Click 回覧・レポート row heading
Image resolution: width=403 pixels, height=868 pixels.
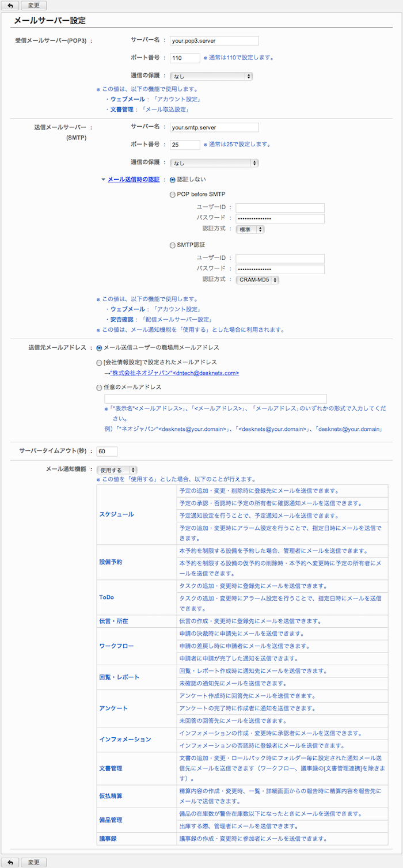[x=119, y=677]
